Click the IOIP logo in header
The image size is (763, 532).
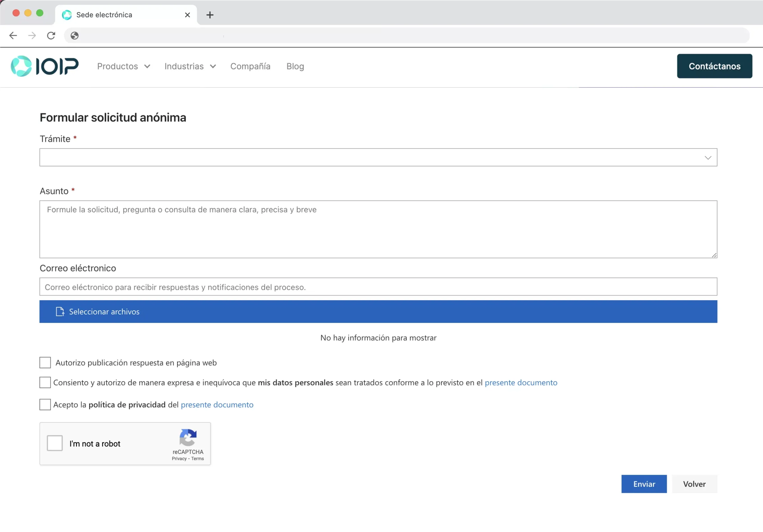[44, 66]
